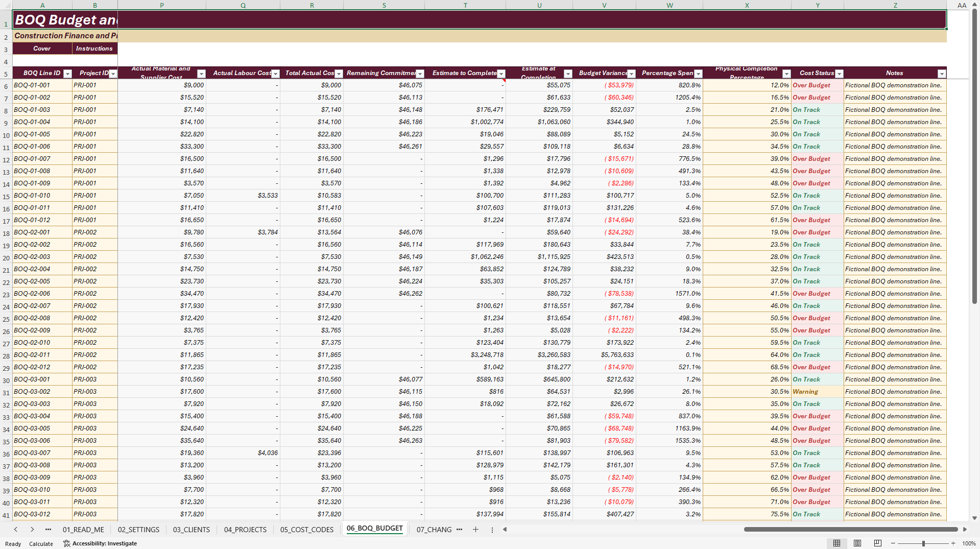Open the Remaining Commitment filter dropdown
This screenshot has height=549, width=980.
(x=420, y=74)
